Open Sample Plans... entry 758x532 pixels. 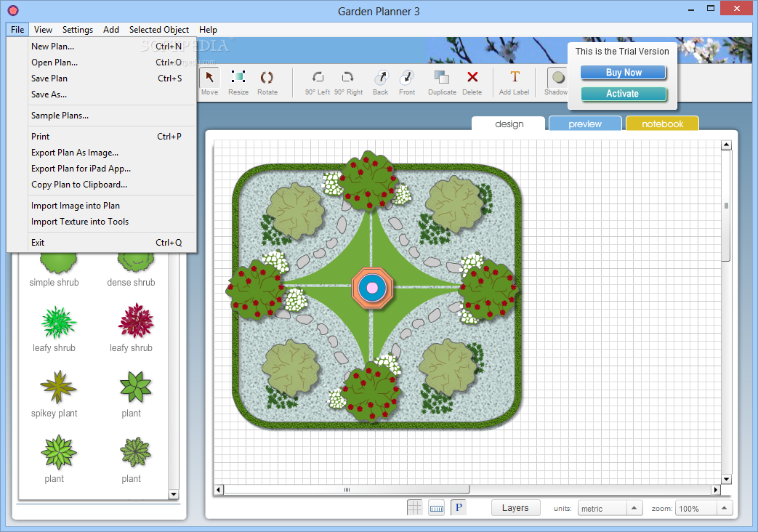pos(102,116)
